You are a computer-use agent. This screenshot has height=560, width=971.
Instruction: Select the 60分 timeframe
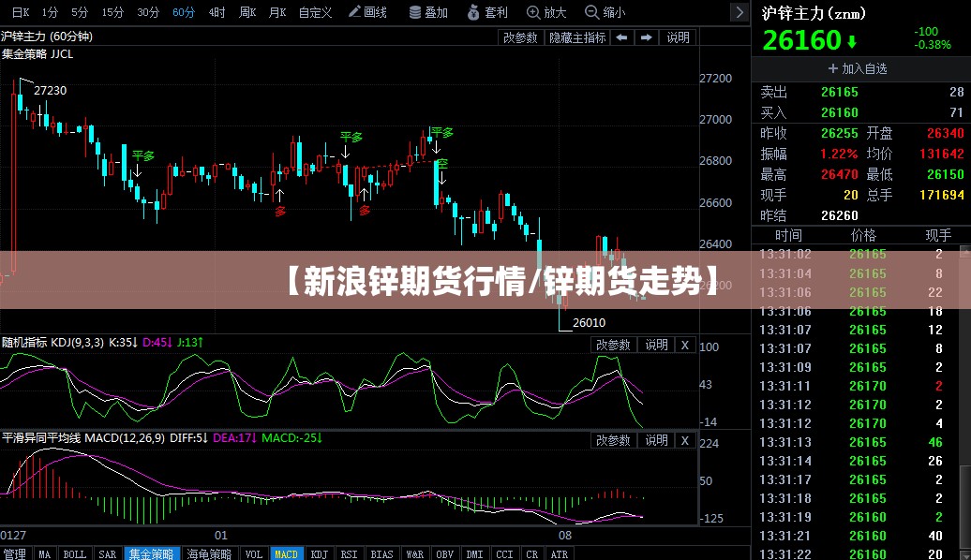point(184,12)
